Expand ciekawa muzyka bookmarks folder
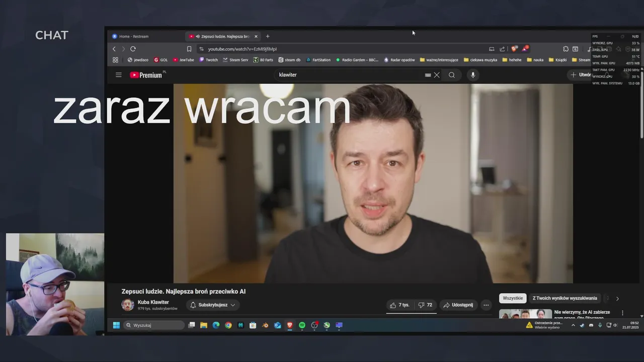 pos(480,60)
